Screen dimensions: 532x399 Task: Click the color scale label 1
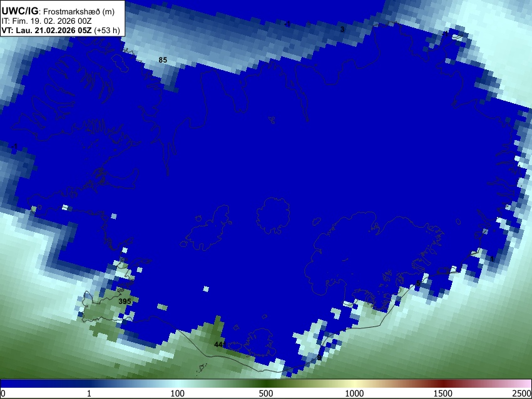[89, 393]
